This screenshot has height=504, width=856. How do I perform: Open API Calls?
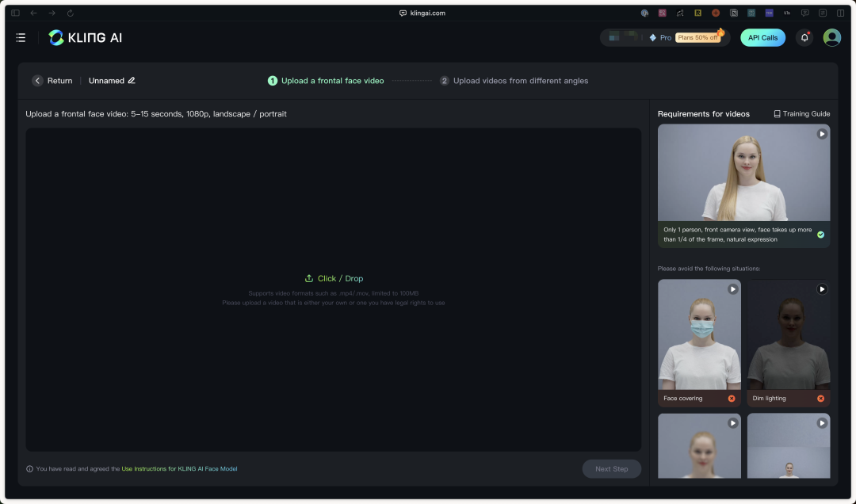pyautogui.click(x=762, y=38)
